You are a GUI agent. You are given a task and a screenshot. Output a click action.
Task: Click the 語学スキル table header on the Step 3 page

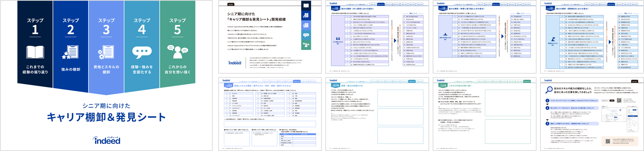[x=298, y=134]
